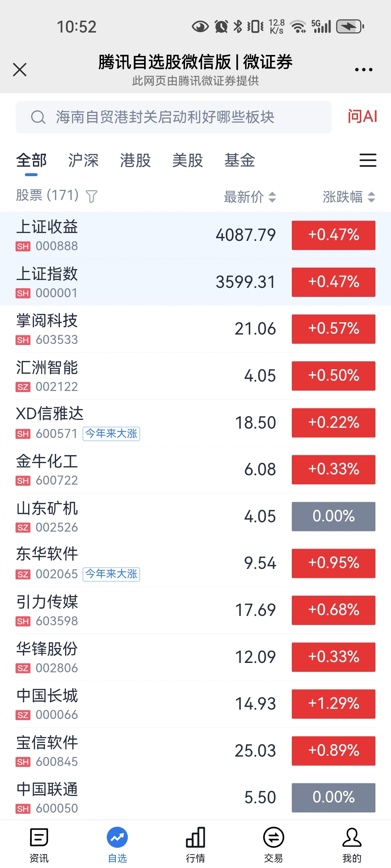Toggle sort by 最新价 column
Image resolution: width=391 pixels, height=868 pixels.
coord(250,197)
